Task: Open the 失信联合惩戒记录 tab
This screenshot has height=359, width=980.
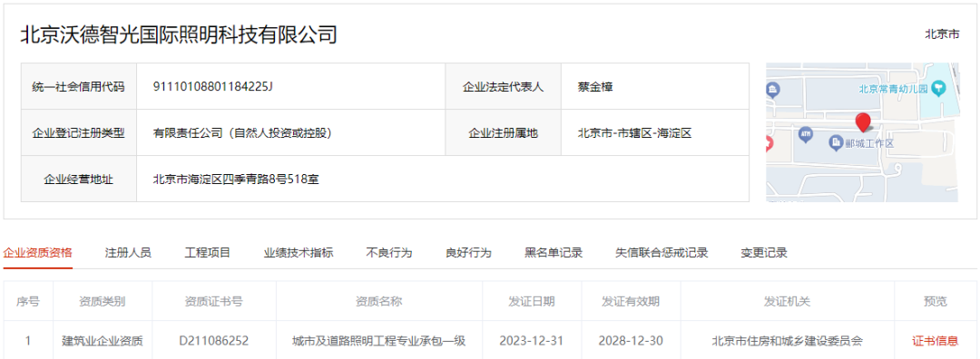Action: click(x=661, y=253)
